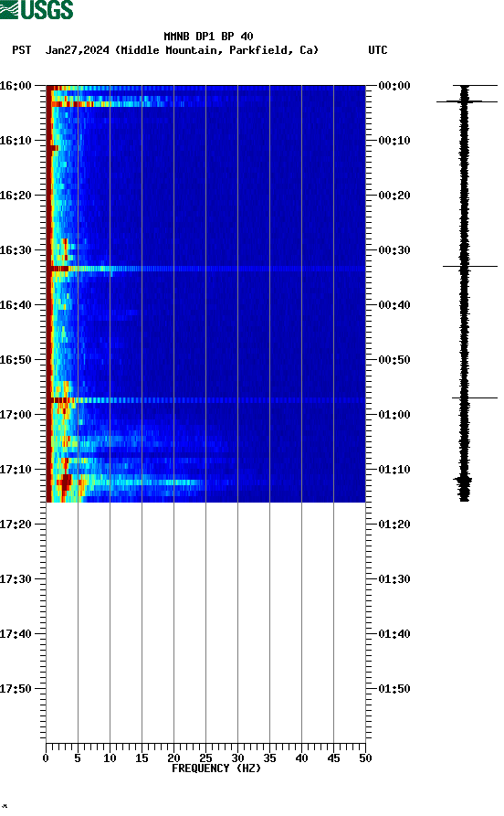504x816 pixels.
Task: Click the 17:30 PST time label
Action: tap(16, 579)
